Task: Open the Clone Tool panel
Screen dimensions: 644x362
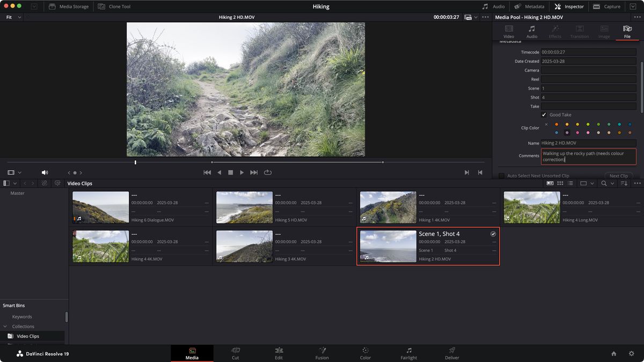Action: pos(114,6)
